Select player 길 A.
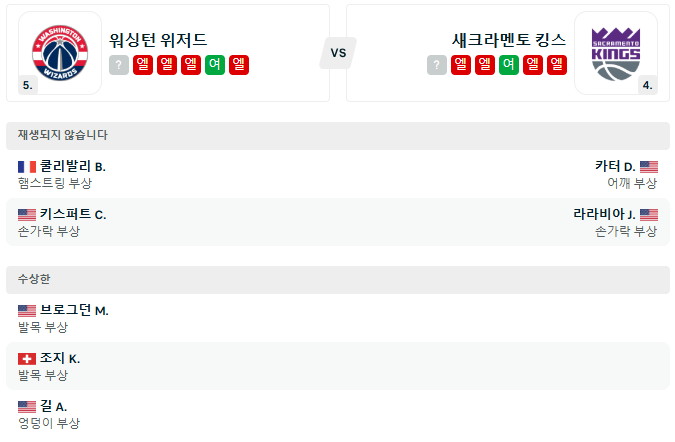Viewport: 675px width, 442px height. pos(54,406)
